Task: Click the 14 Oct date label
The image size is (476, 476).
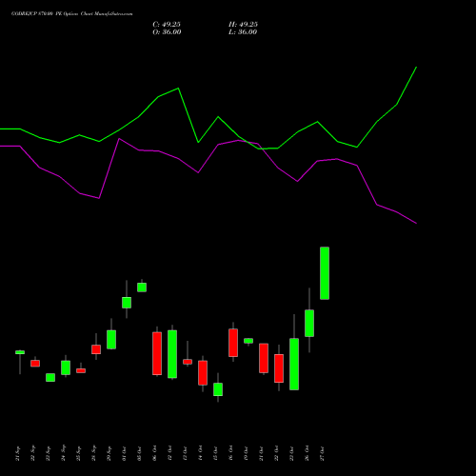Action: (200, 453)
